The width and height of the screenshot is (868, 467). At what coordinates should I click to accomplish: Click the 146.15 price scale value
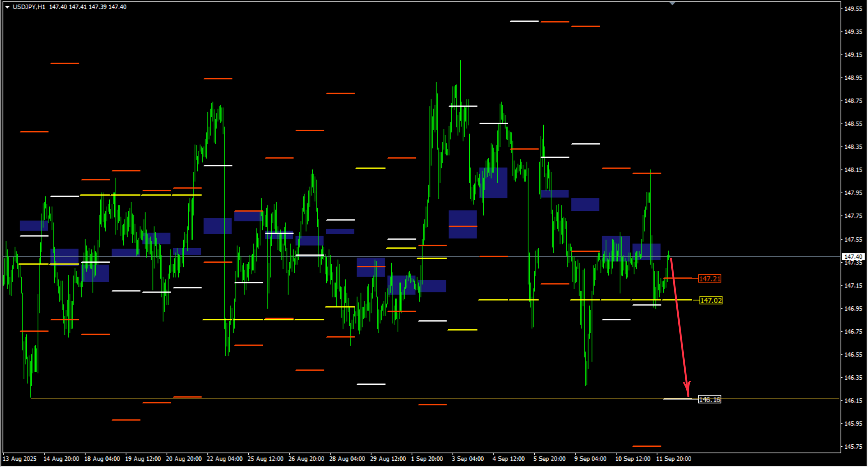click(853, 401)
